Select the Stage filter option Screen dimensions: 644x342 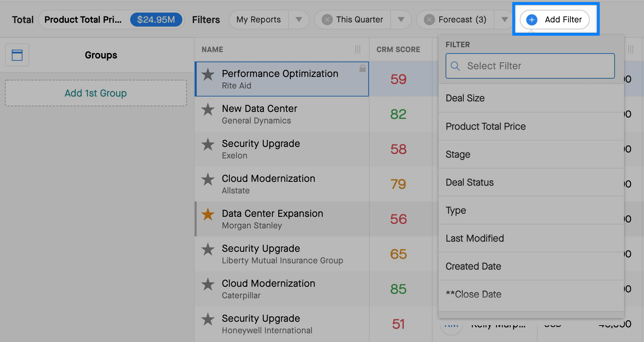point(531,154)
